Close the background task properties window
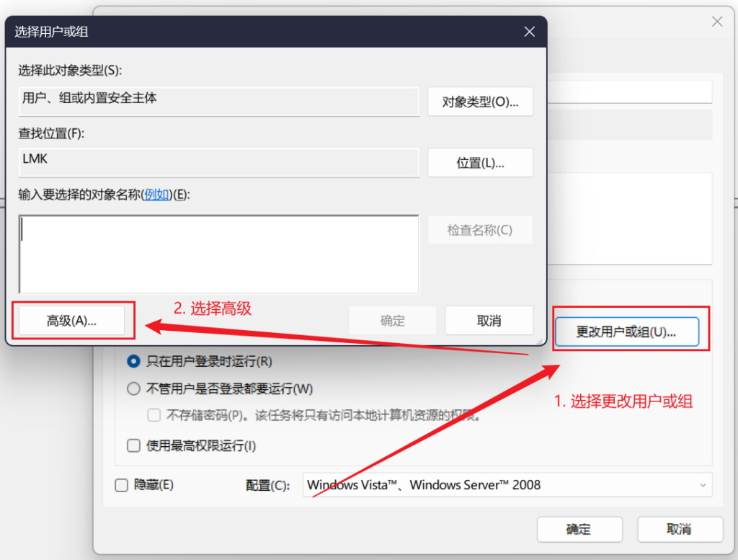The height and width of the screenshot is (560, 738). 717,22
